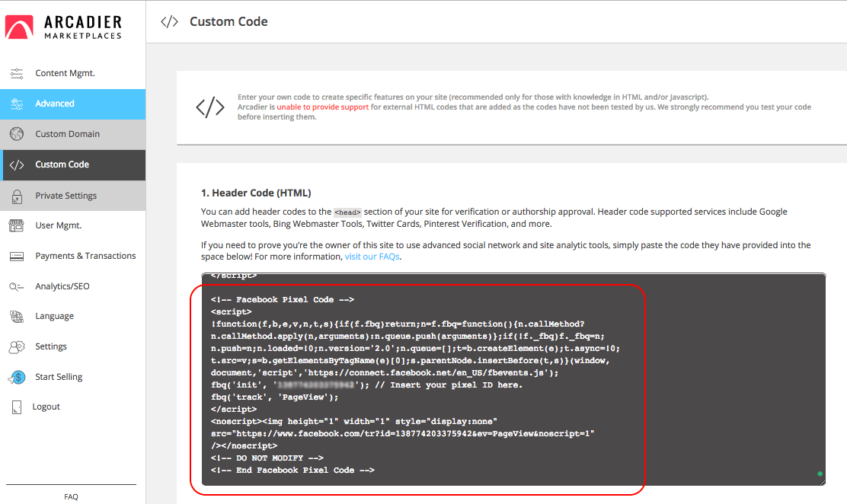
Task: Click the Private Settings lock icon
Action: click(x=17, y=196)
